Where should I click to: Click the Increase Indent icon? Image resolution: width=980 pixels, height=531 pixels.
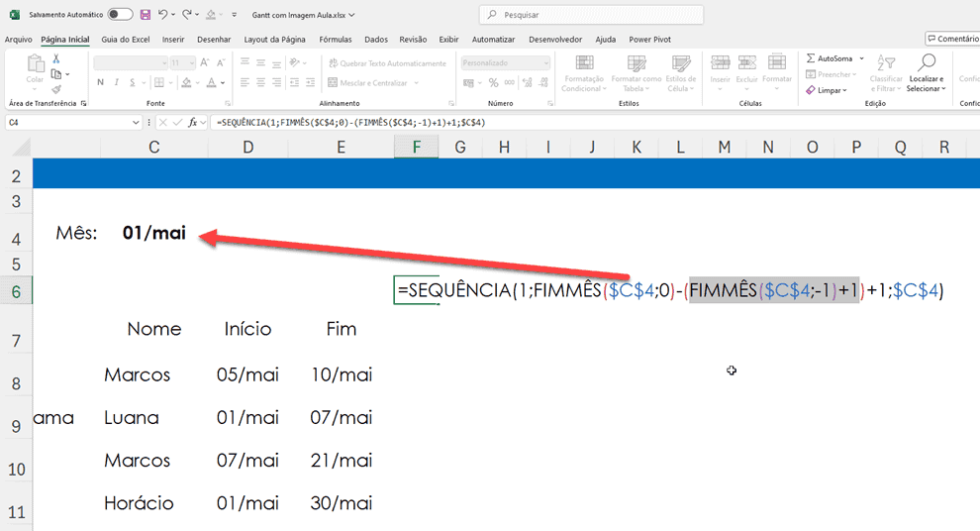(310, 82)
